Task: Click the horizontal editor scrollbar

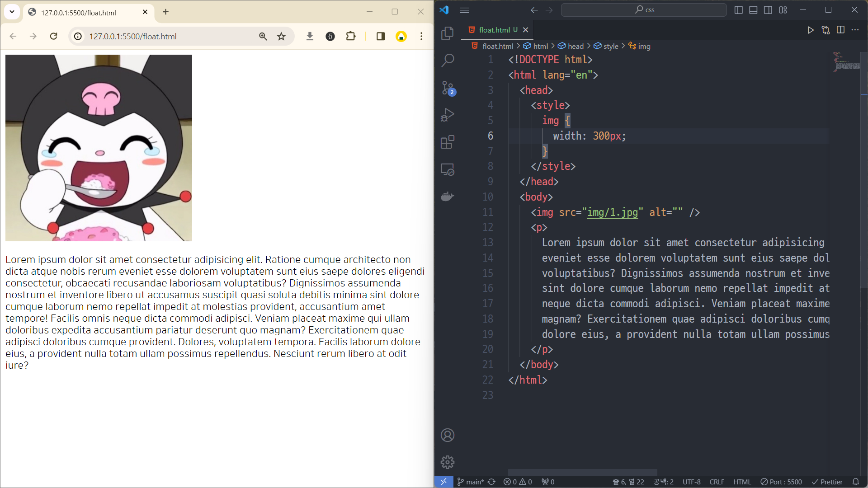Action: coord(582,472)
